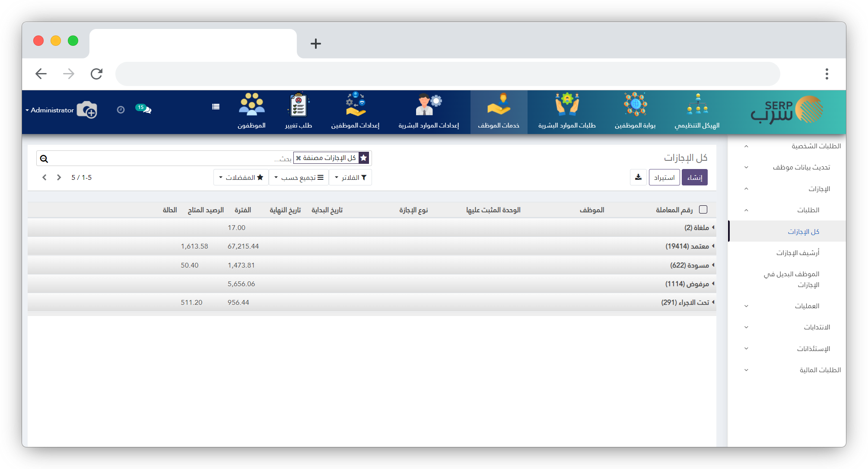
Task: Open the leaves archive sidebar item
Action: [798, 253]
